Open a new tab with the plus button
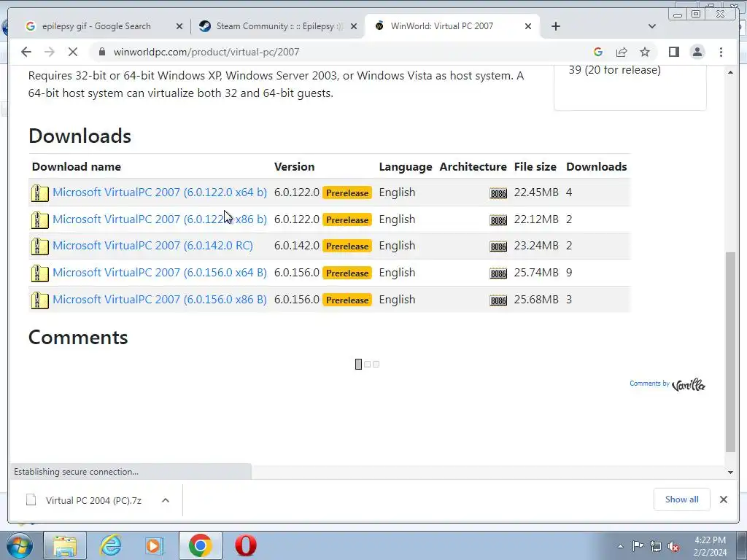 click(555, 26)
